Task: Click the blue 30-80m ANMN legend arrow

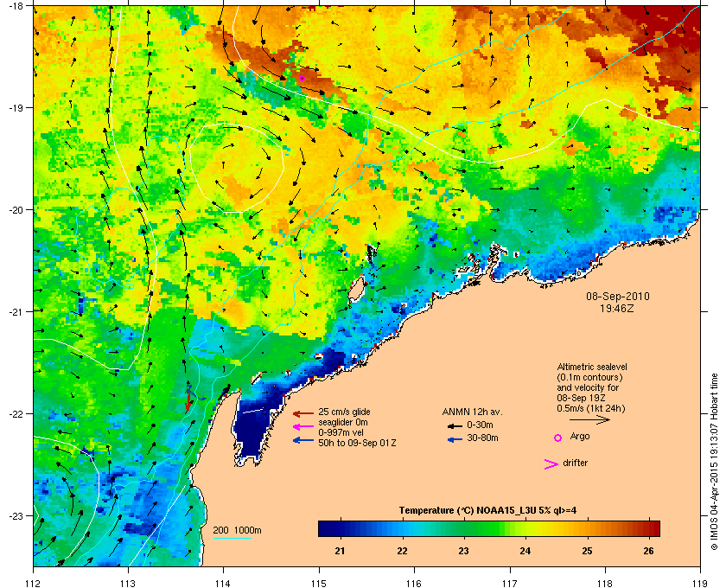Action: pos(455,439)
